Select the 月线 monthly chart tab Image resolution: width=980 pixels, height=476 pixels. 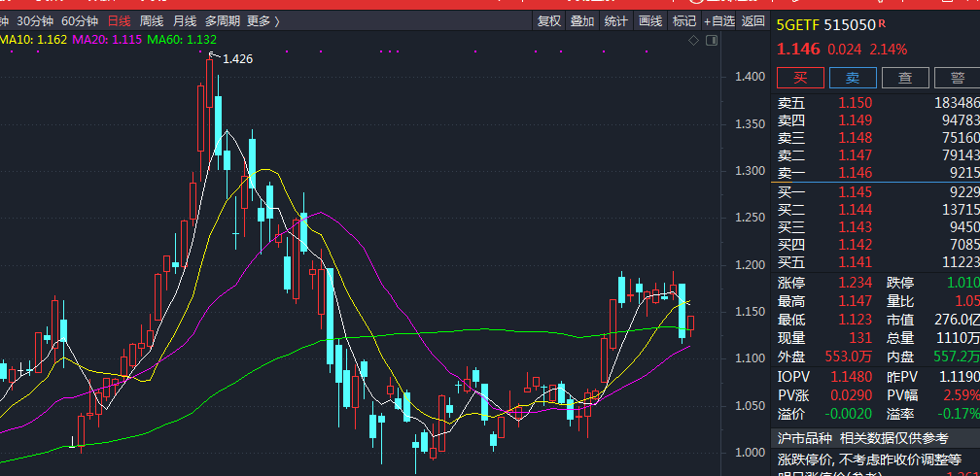pos(185,21)
